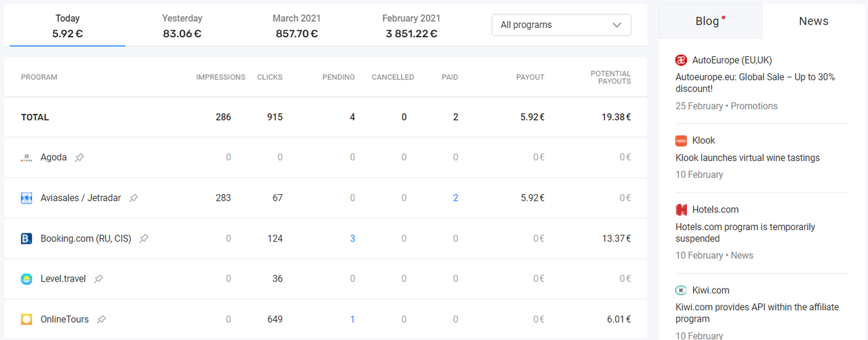Toggle the pin next to OnlineTours
This screenshot has width=868, height=340.
[x=102, y=320]
